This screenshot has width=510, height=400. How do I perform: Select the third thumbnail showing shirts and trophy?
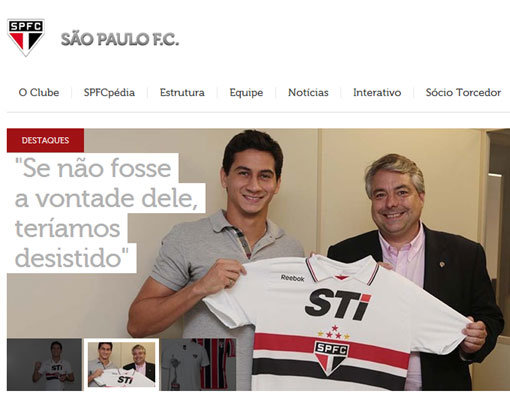pyautogui.click(x=199, y=364)
